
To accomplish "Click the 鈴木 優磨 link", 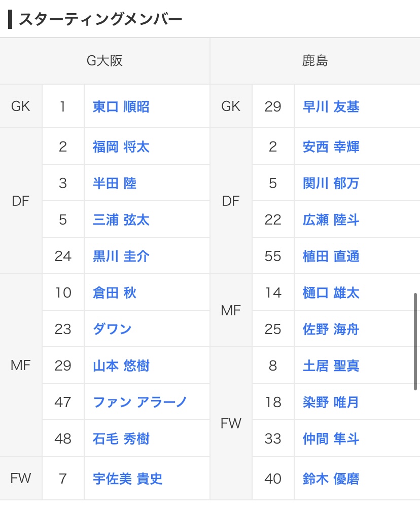I will 331,479.
